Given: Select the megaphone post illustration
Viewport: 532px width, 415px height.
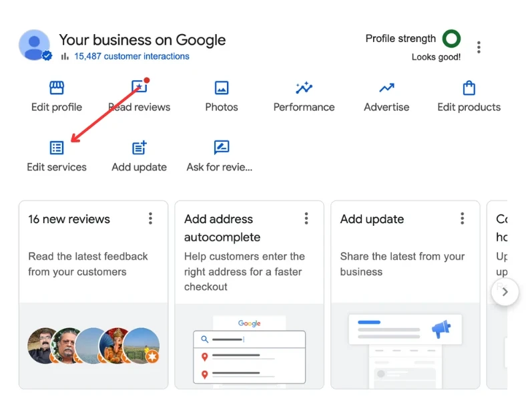Looking at the screenshot, I should [405, 350].
